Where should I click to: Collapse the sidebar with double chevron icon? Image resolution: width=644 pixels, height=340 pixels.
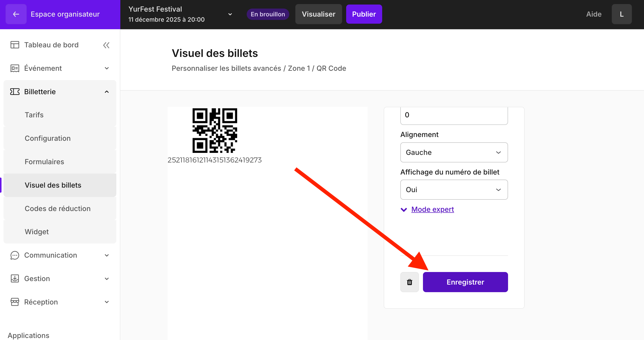(106, 45)
